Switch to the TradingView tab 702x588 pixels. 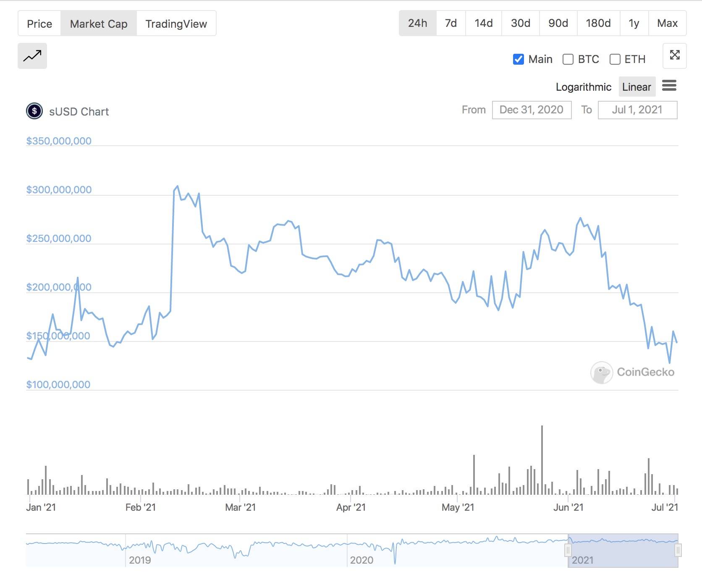point(176,24)
